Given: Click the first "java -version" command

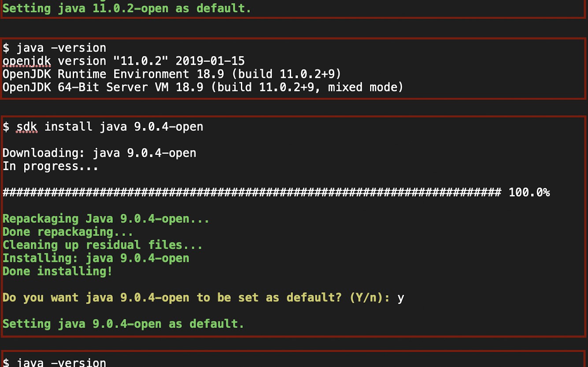Looking at the screenshot, I should (x=61, y=48).
